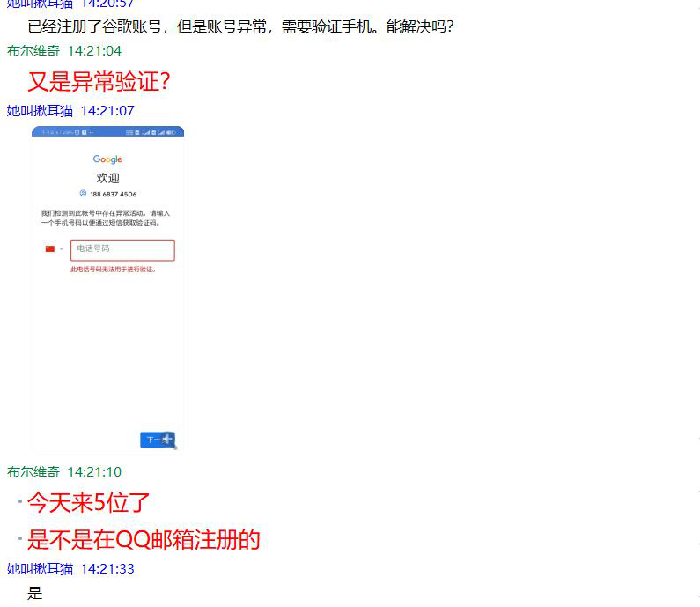Click the abnormal activity notice text in screenshot
Viewport: 700px width, 607px height.
coord(106,218)
